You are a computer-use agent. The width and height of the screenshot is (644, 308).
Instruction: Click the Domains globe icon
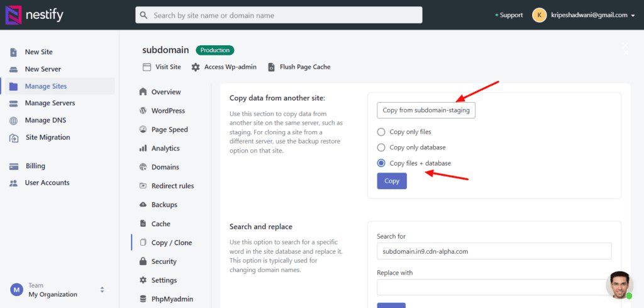(x=143, y=167)
